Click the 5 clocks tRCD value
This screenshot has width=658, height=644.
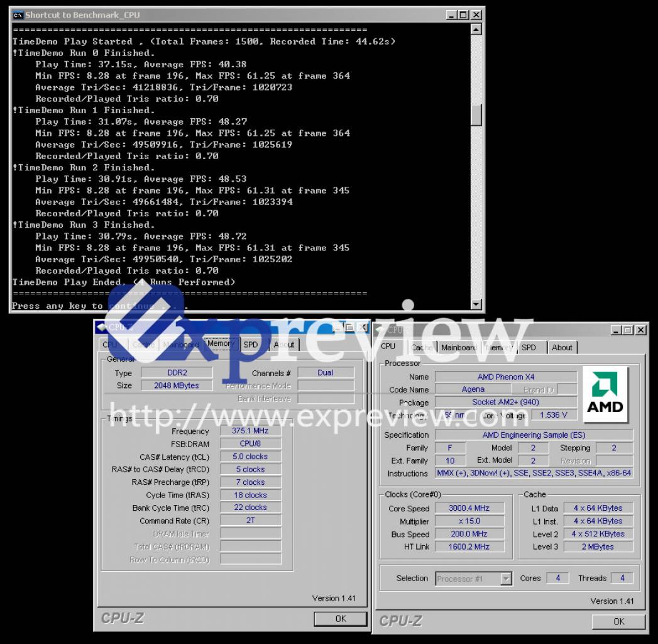pyautogui.click(x=251, y=469)
